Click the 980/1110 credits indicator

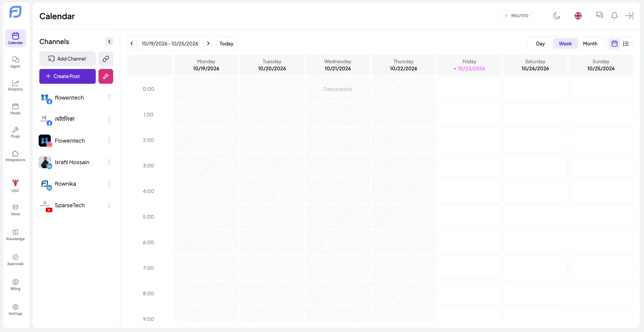click(x=516, y=16)
